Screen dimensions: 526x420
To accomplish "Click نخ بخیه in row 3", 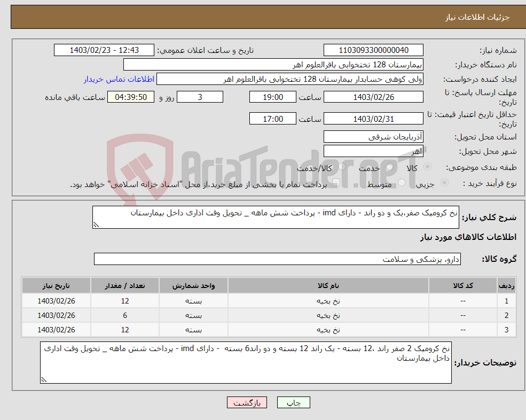I will [328, 330].
